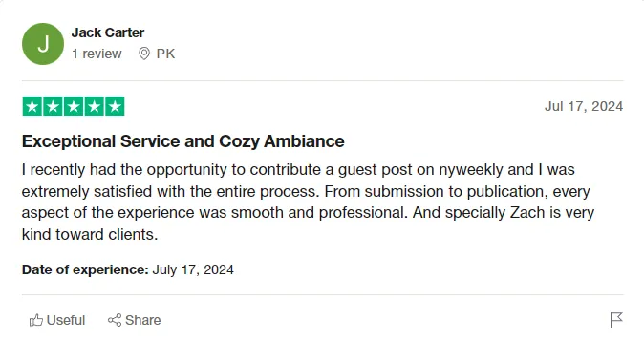This screenshot has width=644, height=344.
Task: Click the second green rating star
Action: [x=53, y=106]
